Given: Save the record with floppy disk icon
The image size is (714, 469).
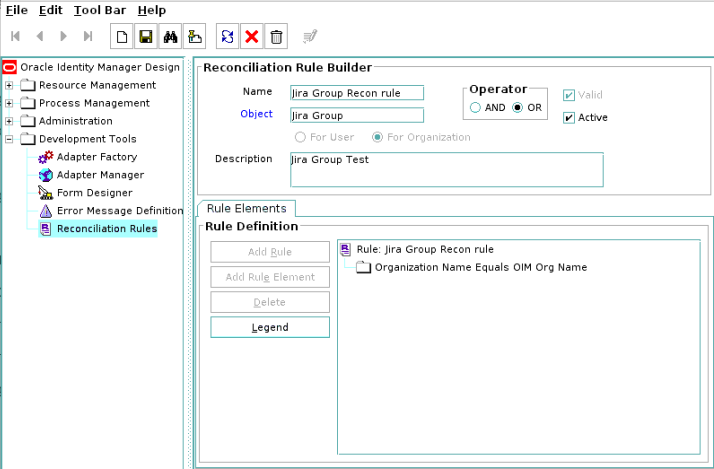Looking at the screenshot, I should coord(146,36).
